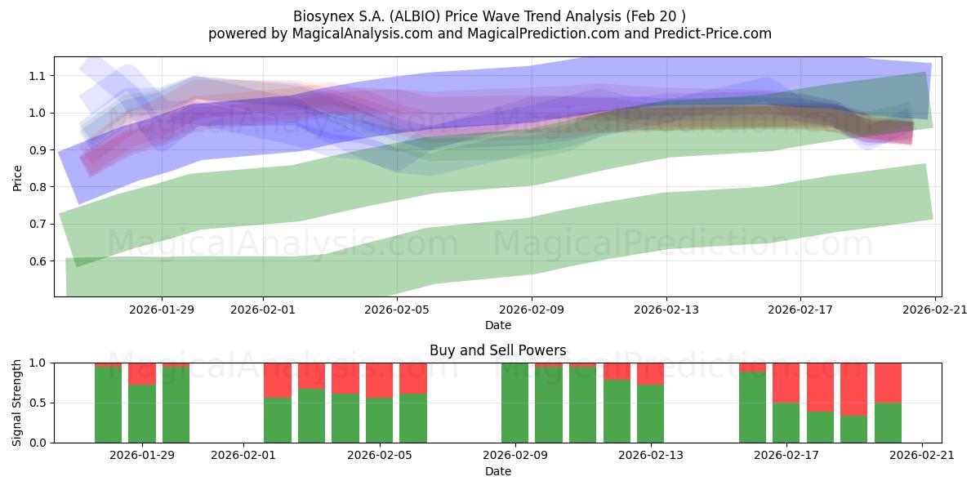Click the green buy bar for 2026-02-16
This screenshot has height=490, width=980.
click(x=752, y=408)
